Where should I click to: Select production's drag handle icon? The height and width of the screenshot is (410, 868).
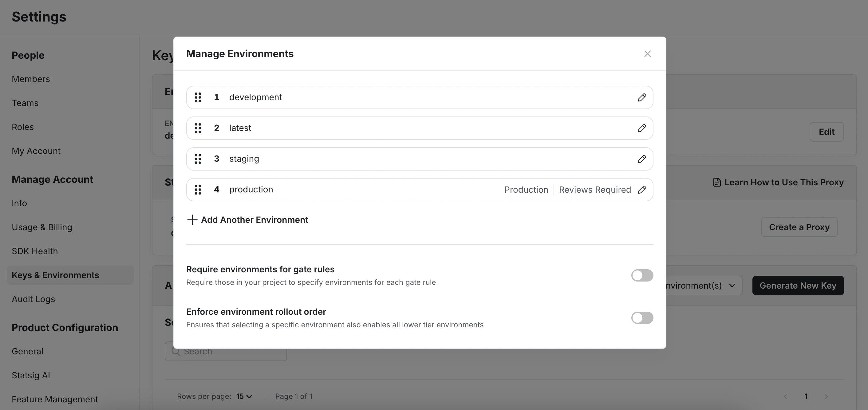[x=198, y=189]
